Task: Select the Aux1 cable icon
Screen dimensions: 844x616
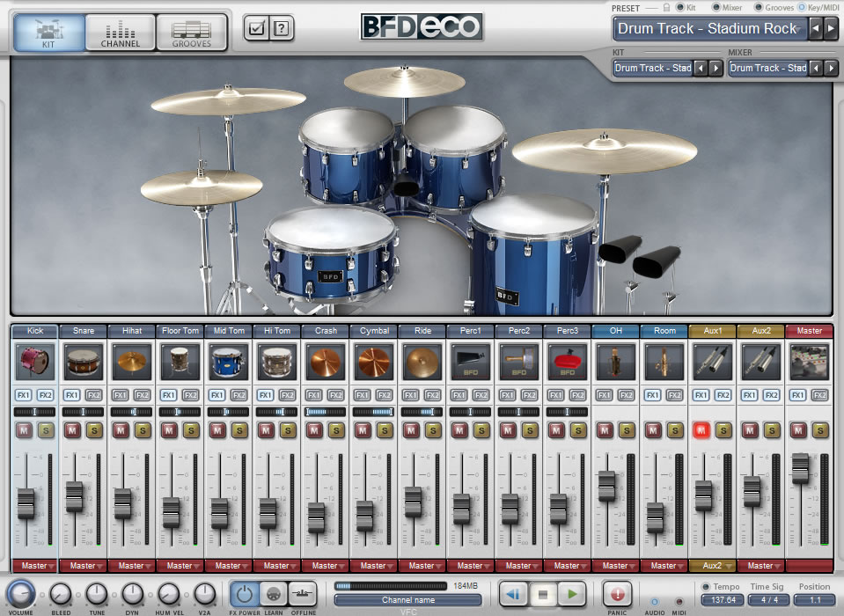Action: pyautogui.click(x=713, y=362)
